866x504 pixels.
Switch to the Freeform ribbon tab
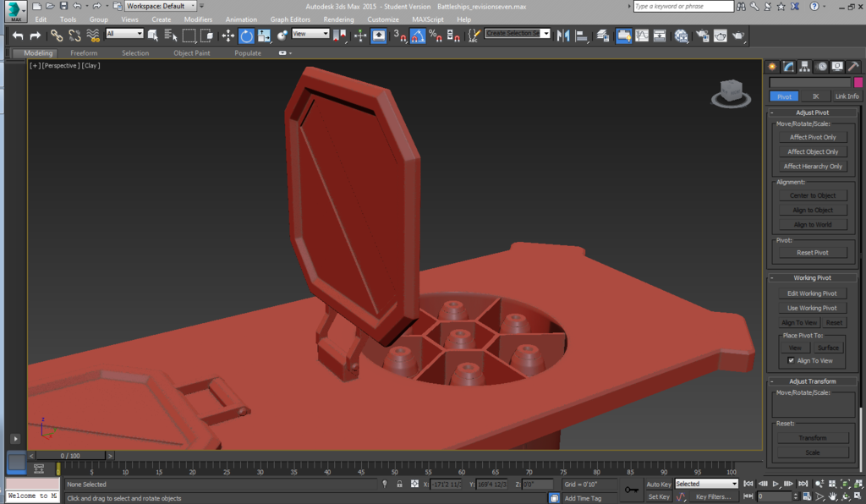(84, 53)
